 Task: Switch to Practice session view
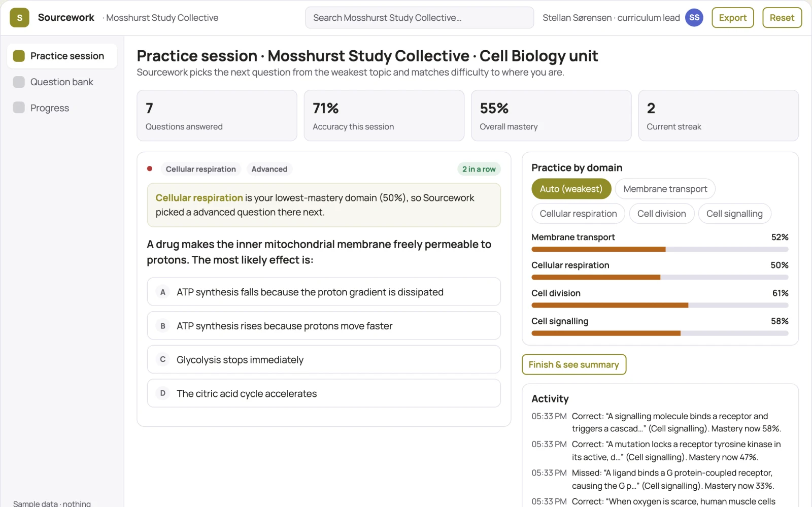[x=62, y=56]
